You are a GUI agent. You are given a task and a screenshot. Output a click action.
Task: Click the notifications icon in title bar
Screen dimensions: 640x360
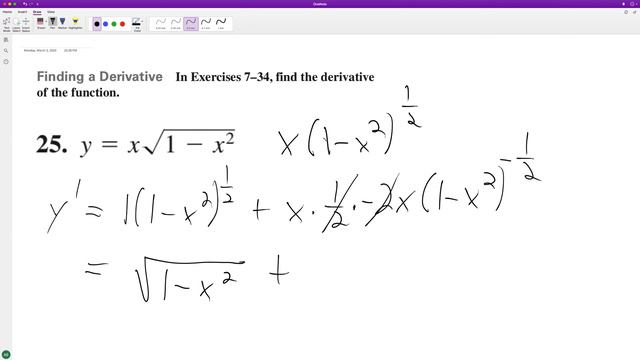tap(624, 4)
